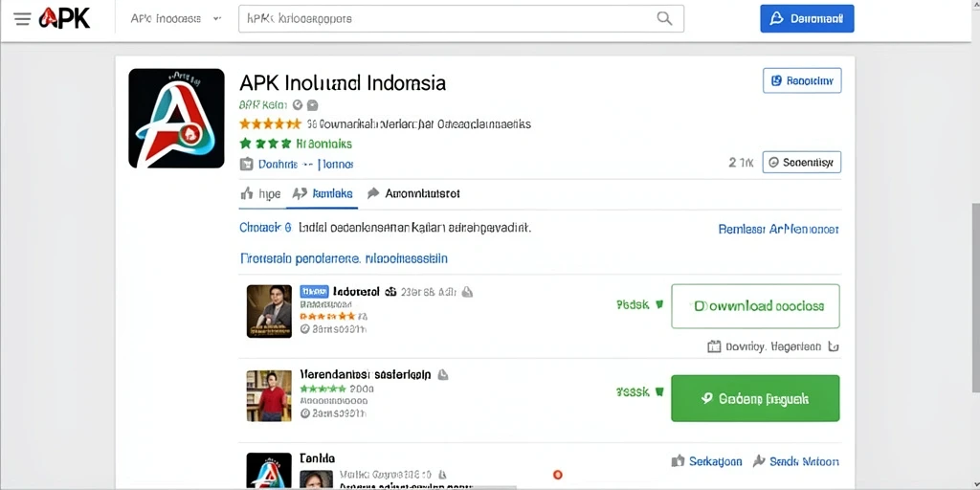
Task: Click the lock icon next to second item title
Action: [x=442, y=375]
